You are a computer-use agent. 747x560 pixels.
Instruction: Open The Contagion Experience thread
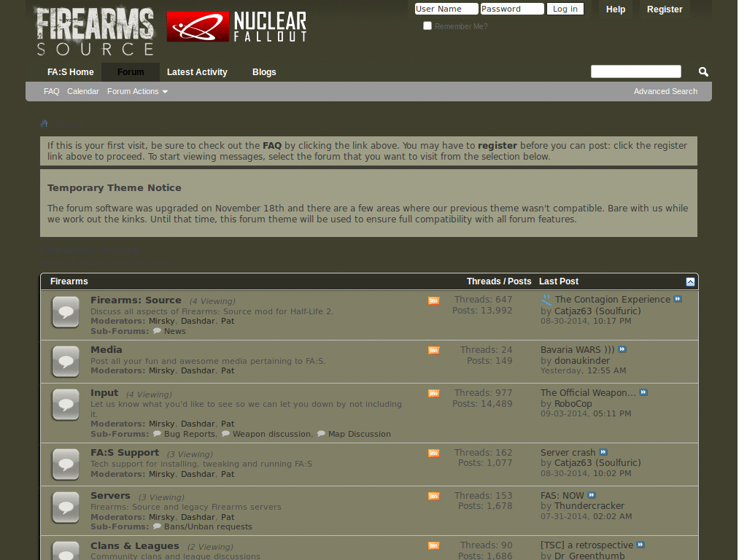point(613,300)
